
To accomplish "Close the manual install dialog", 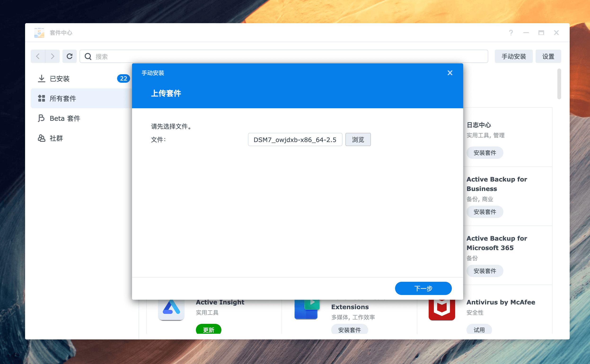I will tap(450, 73).
